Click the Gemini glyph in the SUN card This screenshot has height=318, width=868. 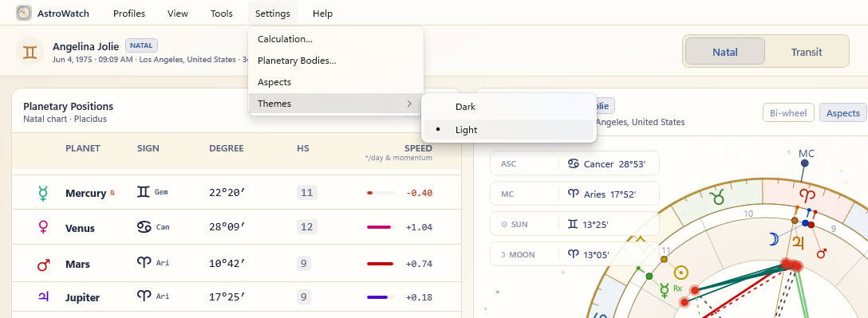pos(572,224)
